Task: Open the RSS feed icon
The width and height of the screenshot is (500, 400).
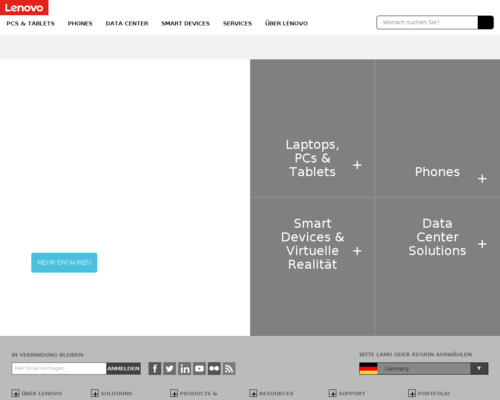Action: 229,368
